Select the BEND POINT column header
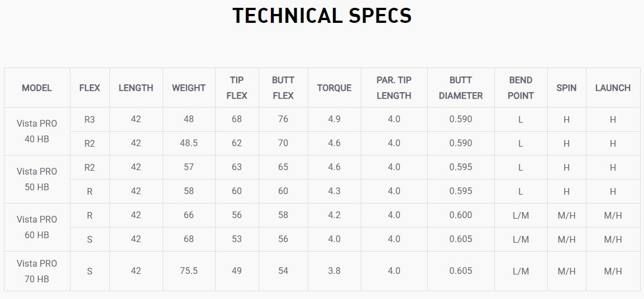 521,88
